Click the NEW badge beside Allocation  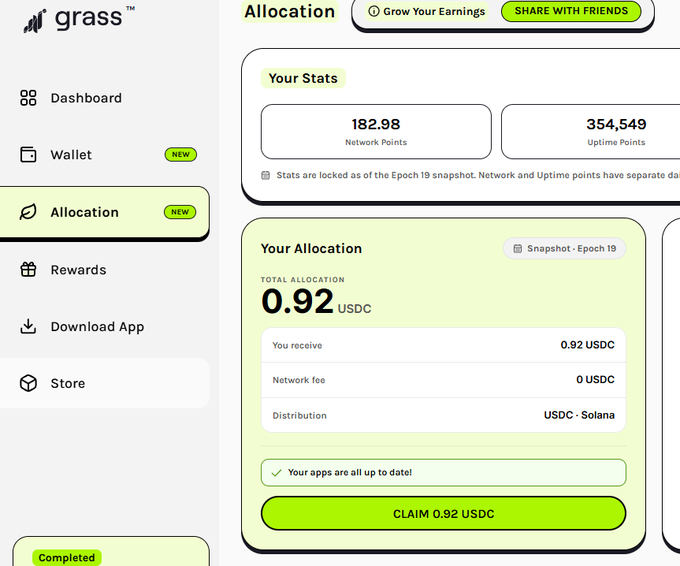pos(180,212)
